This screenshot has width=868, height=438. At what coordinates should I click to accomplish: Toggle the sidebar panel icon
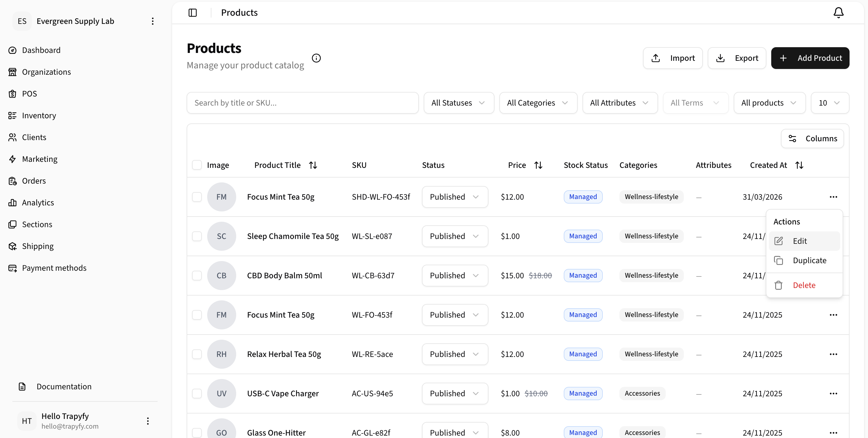click(192, 12)
